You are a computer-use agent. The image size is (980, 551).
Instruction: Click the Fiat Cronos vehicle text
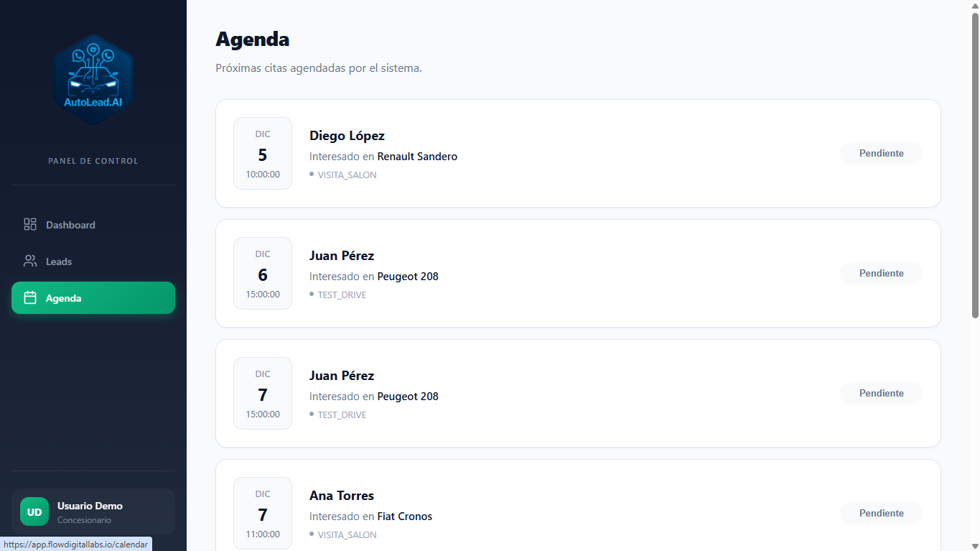tap(405, 517)
